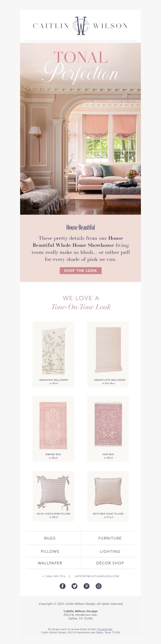Click the Caitlin Wilson monogram logo

(81, 26)
